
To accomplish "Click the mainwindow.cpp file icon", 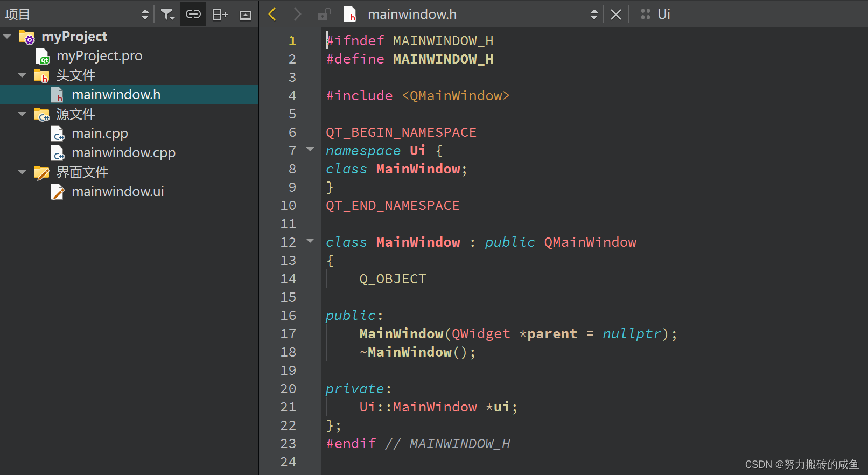I will click(58, 153).
